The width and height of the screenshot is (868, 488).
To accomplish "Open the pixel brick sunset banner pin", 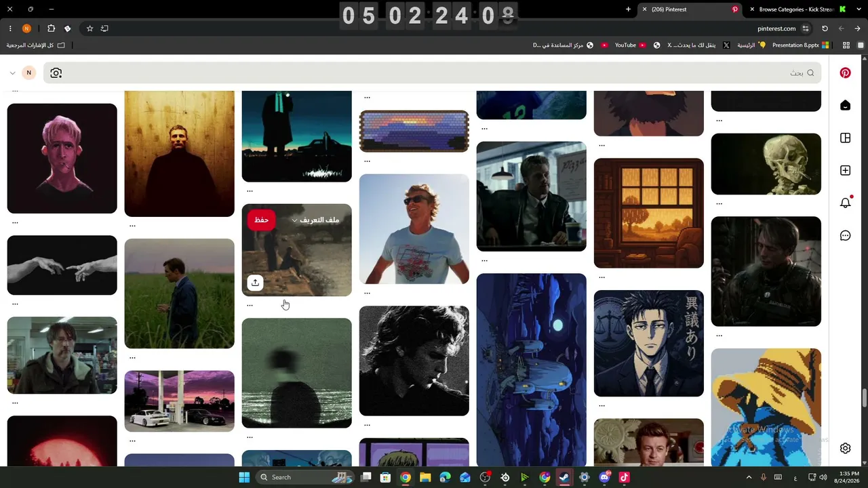I will [414, 131].
